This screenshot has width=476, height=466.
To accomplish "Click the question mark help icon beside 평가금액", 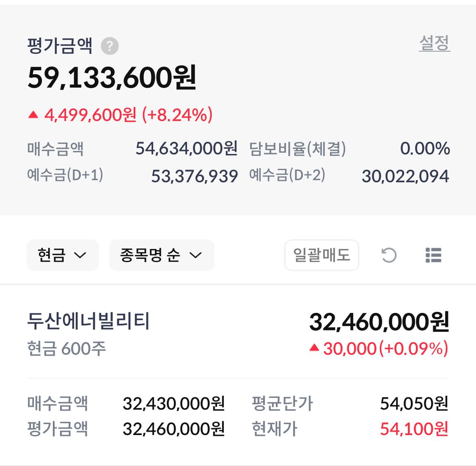I will (x=110, y=47).
